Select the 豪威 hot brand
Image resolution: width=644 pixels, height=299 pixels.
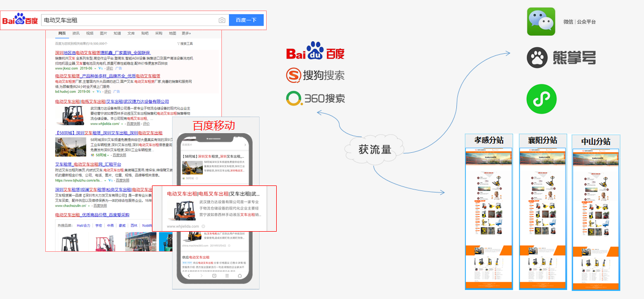122,226
